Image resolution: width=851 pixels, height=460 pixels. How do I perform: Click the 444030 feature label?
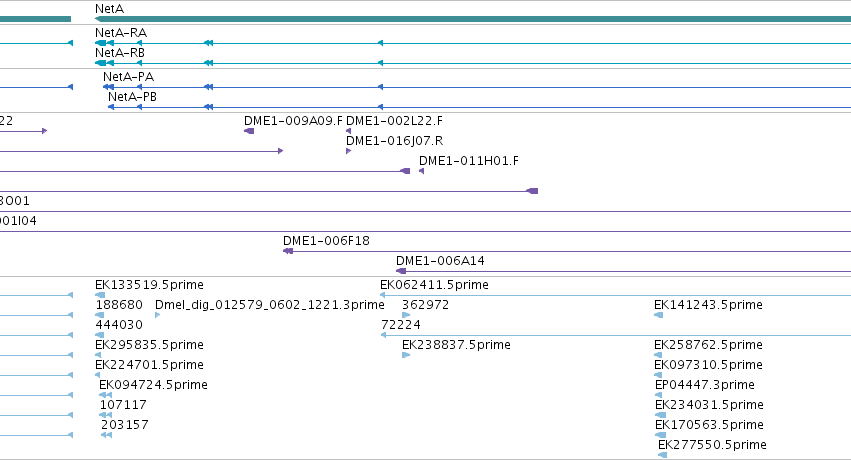(119, 325)
